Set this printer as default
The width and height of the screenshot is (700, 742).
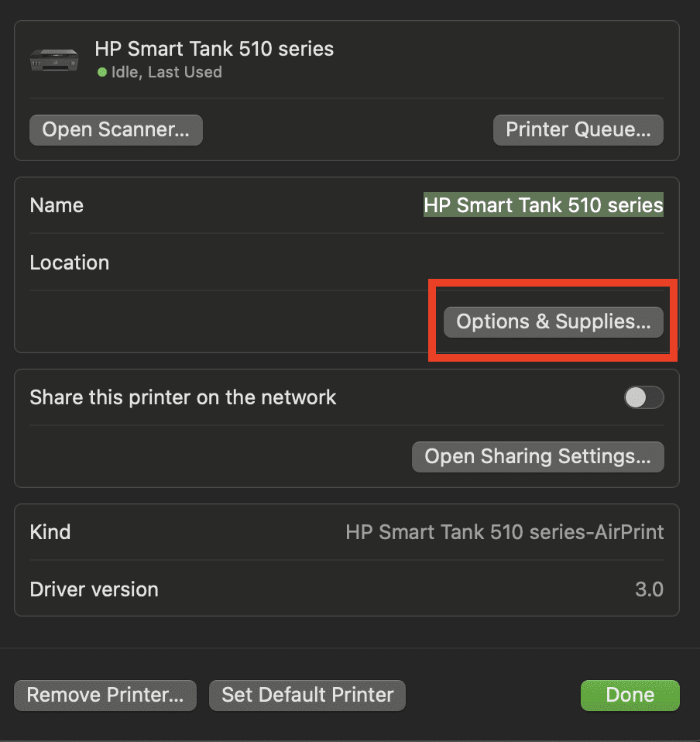point(307,695)
